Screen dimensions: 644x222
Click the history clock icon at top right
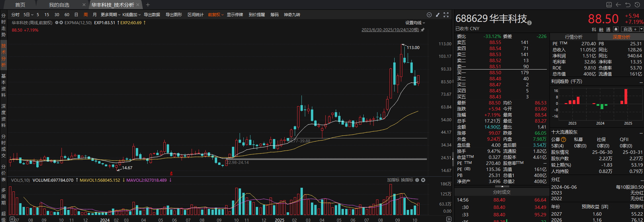click(x=637, y=5)
